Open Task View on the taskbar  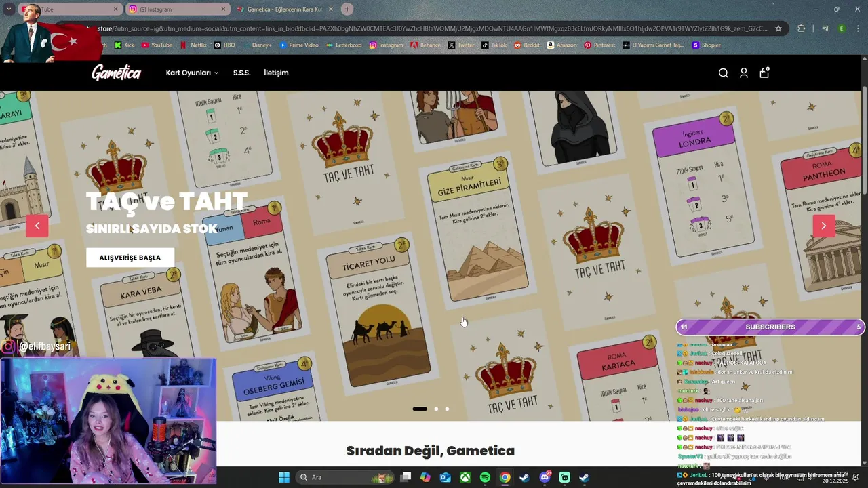(406, 477)
